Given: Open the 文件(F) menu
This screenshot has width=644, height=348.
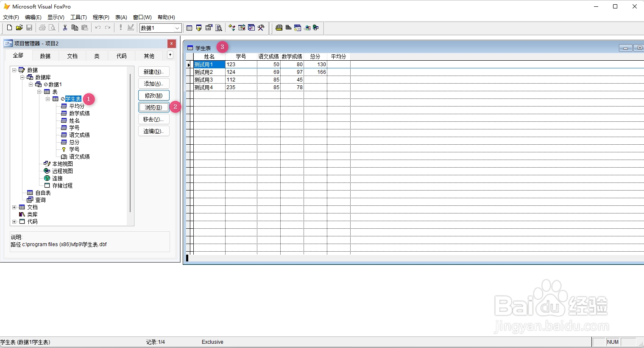Looking at the screenshot, I should (11, 17).
